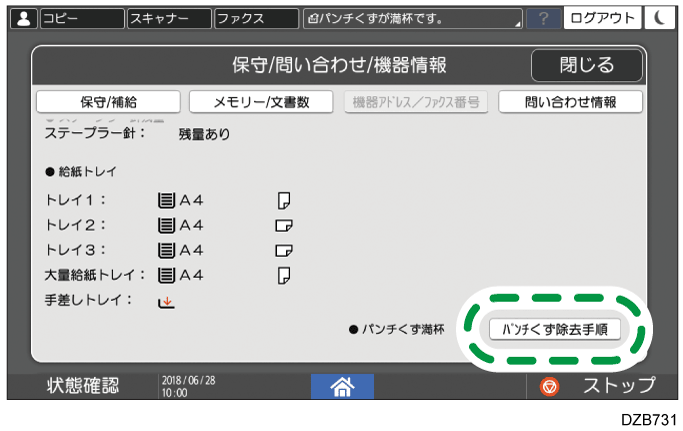Switch to 問い合わせ情報 tab
The image size is (683, 431).
point(570,102)
